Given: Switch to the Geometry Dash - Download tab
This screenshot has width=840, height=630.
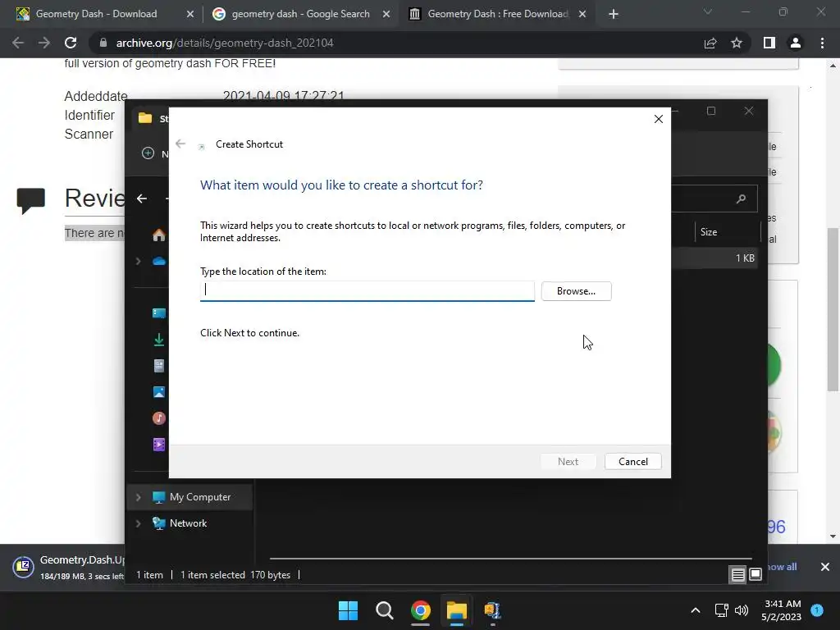Looking at the screenshot, I should (97, 14).
